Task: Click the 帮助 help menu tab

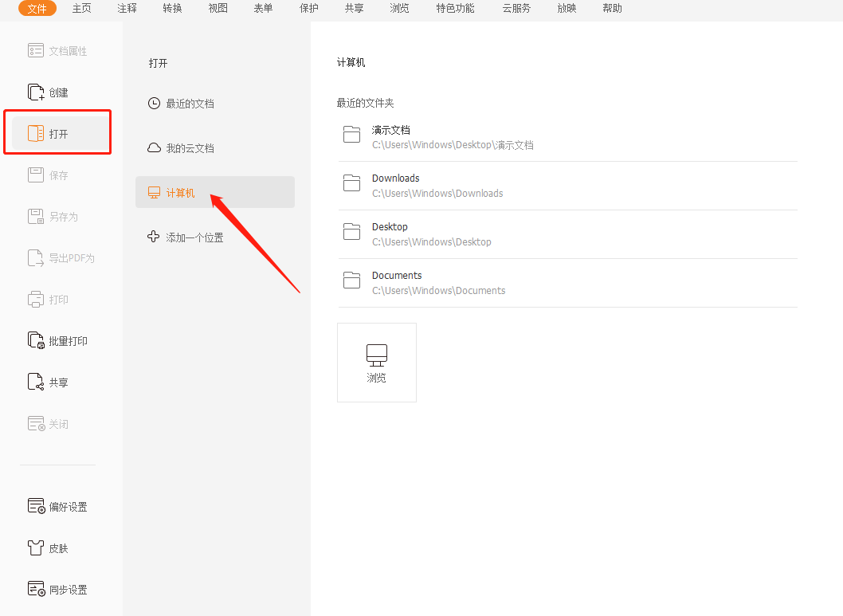Action: click(x=612, y=9)
